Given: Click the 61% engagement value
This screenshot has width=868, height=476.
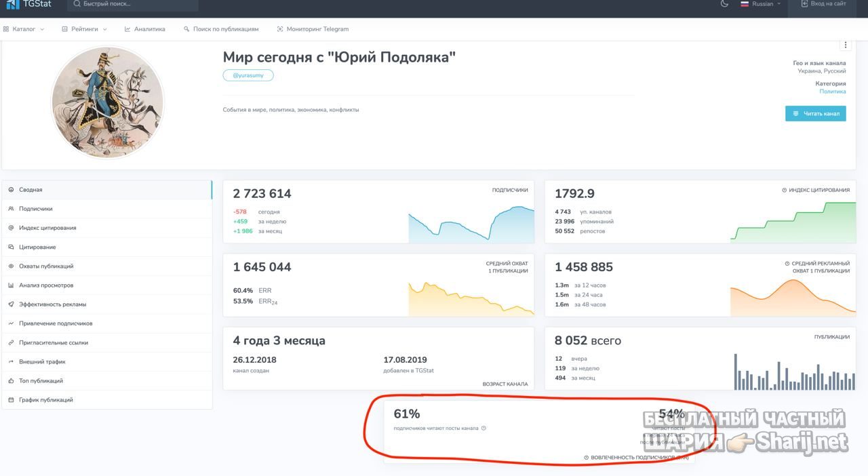Looking at the screenshot, I should 407,414.
